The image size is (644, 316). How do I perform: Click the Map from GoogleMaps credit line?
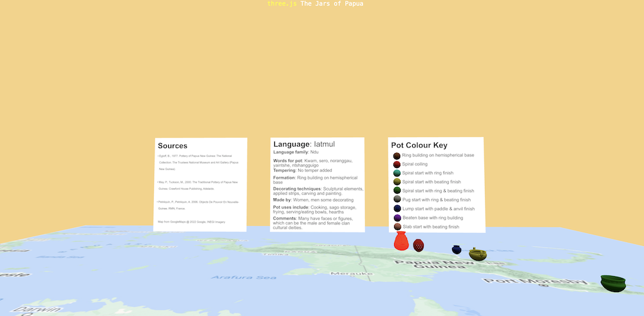click(191, 222)
